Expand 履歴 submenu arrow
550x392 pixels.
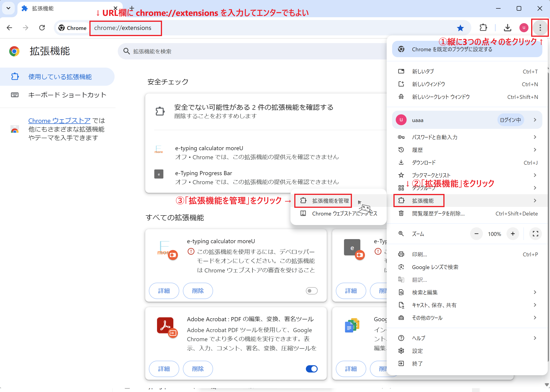coord(535,150)
